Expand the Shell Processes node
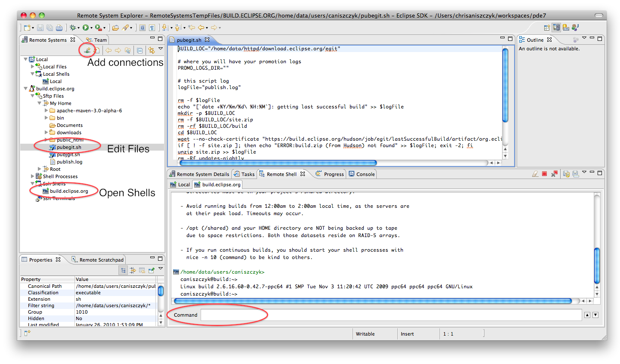620x364 pixels. point(33,176)
